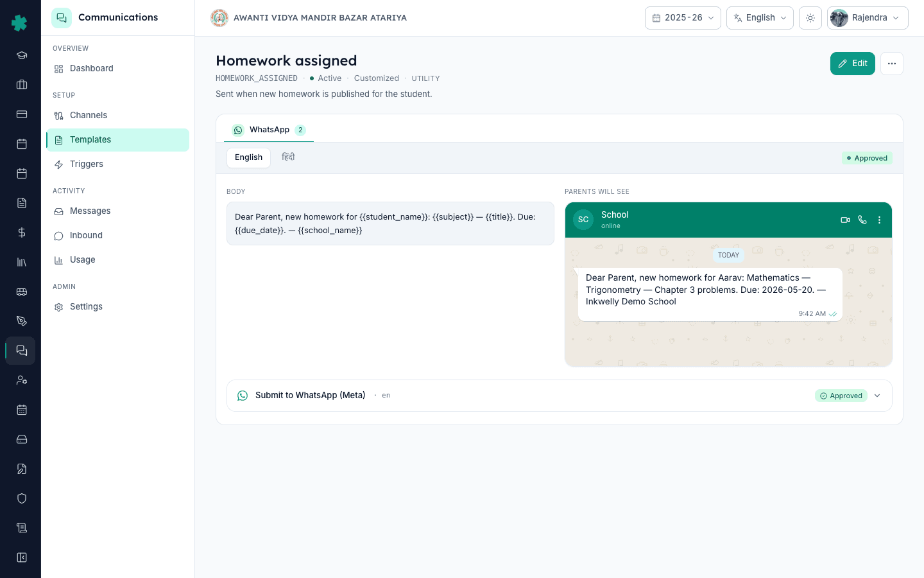The width and height of the screenshot is (924, 578).
Task: Click the Edit button
Action: point(853,64)
